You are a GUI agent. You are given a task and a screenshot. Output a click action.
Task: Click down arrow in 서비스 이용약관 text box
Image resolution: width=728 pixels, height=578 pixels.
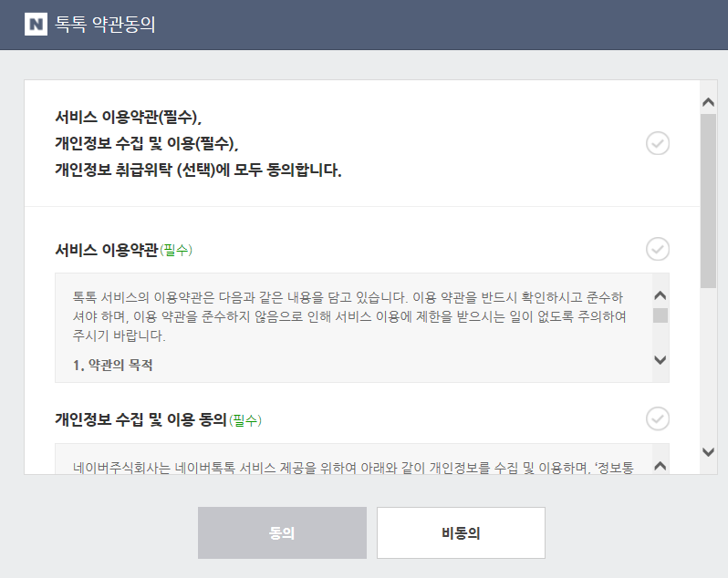tap(660, 359)
